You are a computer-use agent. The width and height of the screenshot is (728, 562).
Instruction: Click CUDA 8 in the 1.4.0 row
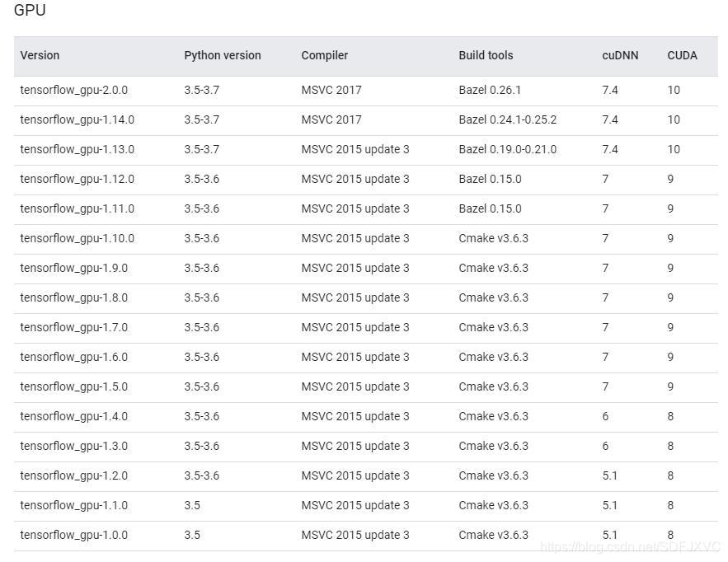point(670,417)
